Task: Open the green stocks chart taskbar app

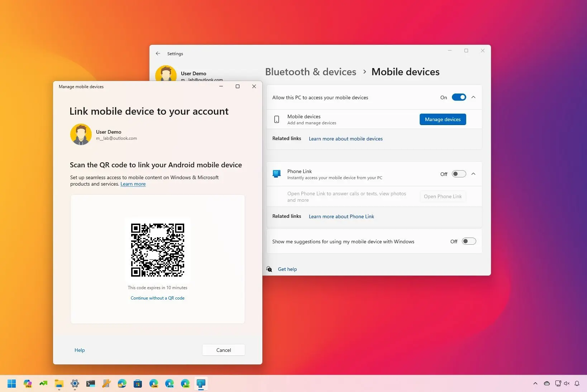Action: (43, 383)
